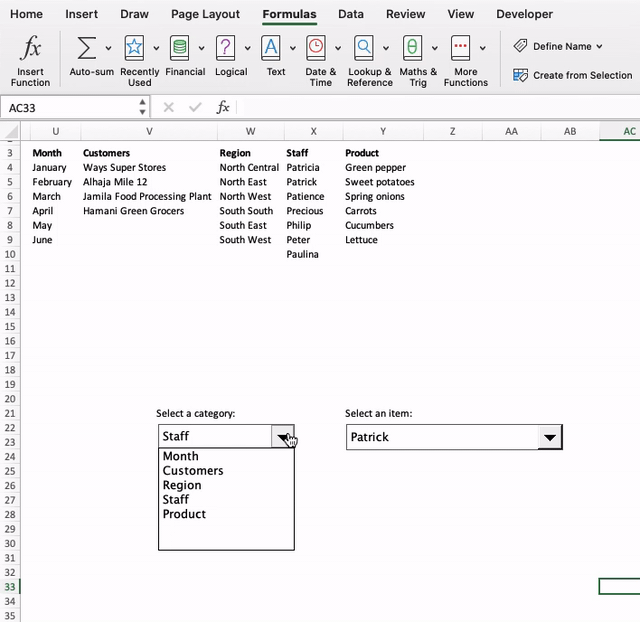Open the Review tab

coord(405,14)
